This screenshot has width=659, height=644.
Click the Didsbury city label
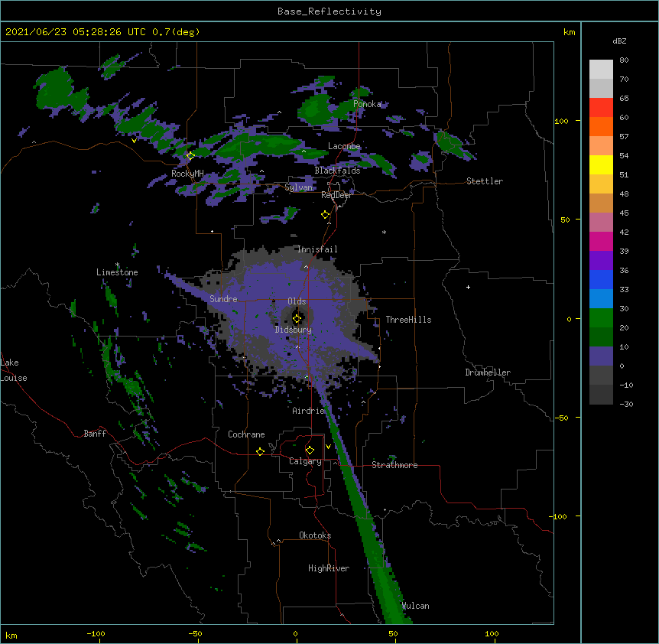[x=293, y=330]
